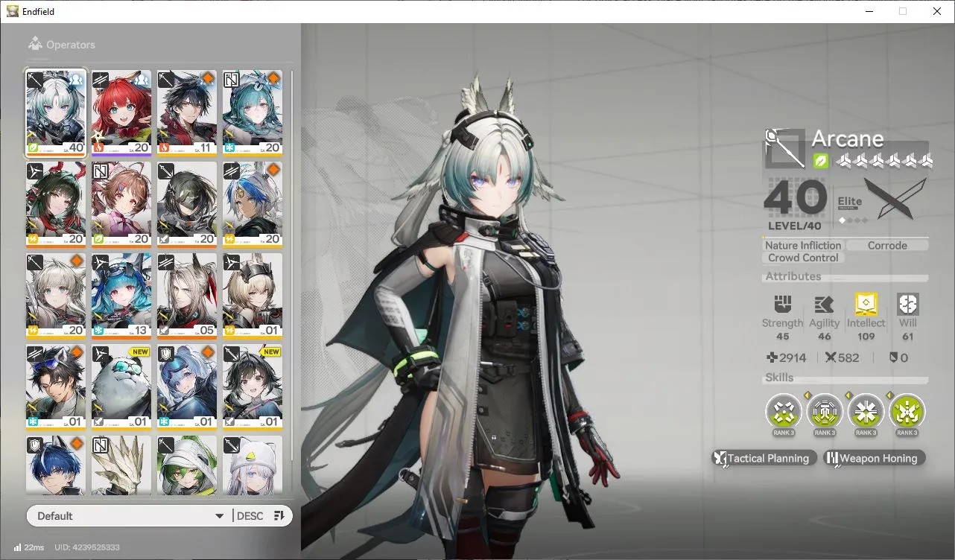This screenshot has height=560, width=955.
Task: Open the crossed blades weapon icon
Action: click(896, 199)
